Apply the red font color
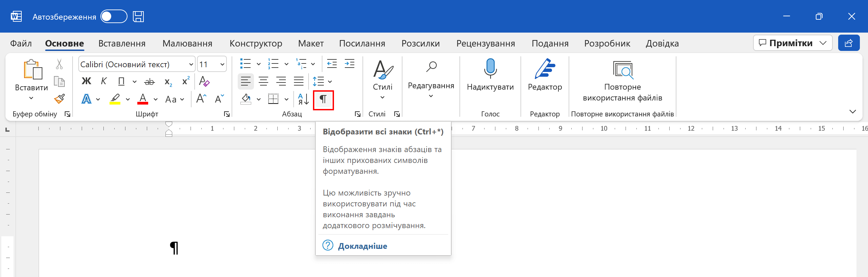 143,99
